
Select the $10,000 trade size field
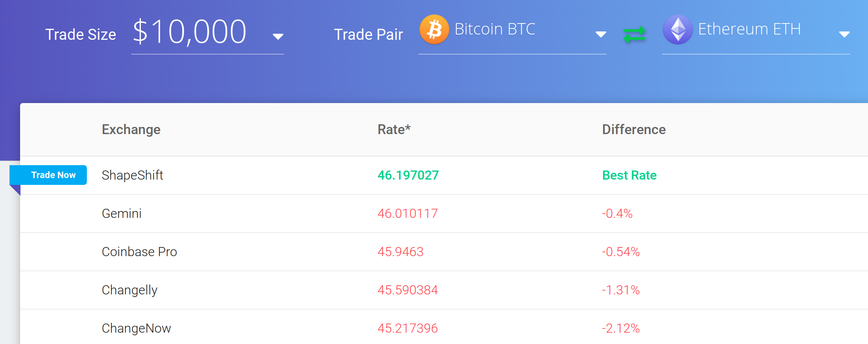point(208,33)
